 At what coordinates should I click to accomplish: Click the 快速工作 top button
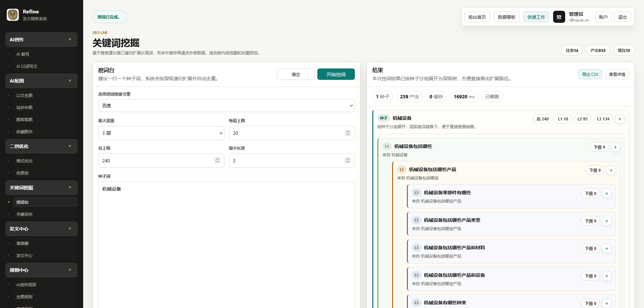(x=536, y=17)
